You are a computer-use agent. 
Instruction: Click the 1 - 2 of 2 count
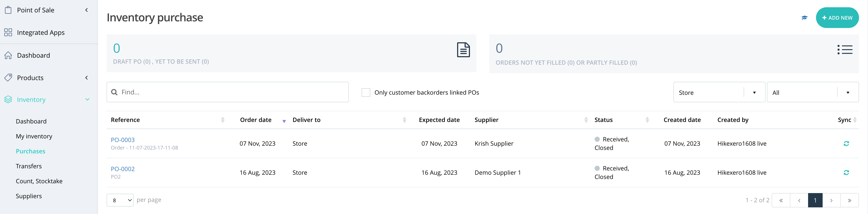coord(757,200)
